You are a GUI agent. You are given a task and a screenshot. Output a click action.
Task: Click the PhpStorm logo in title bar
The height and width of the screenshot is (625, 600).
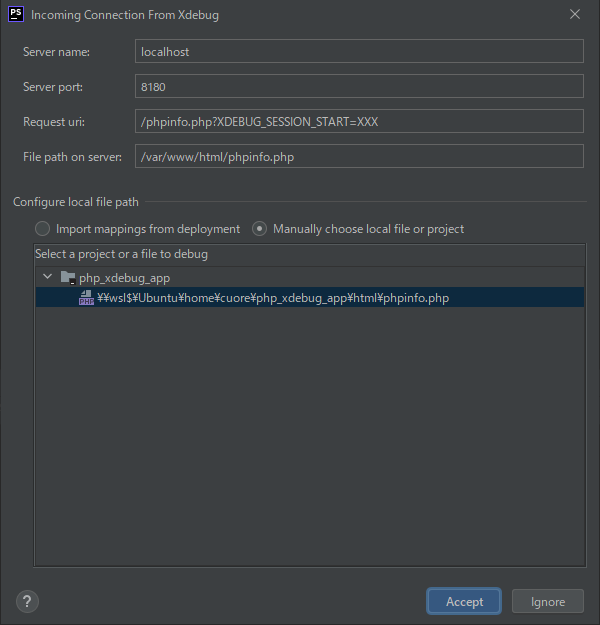tap(15, 15)
